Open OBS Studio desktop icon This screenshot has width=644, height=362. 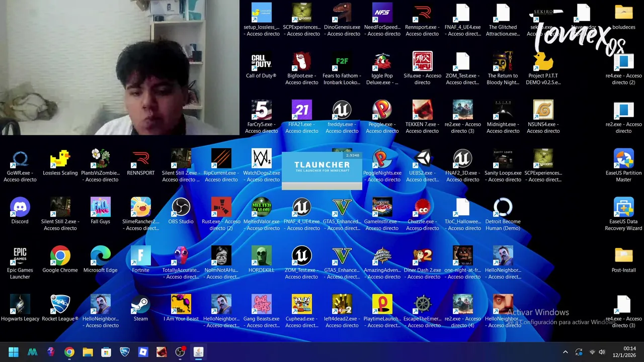click(181, 211)
